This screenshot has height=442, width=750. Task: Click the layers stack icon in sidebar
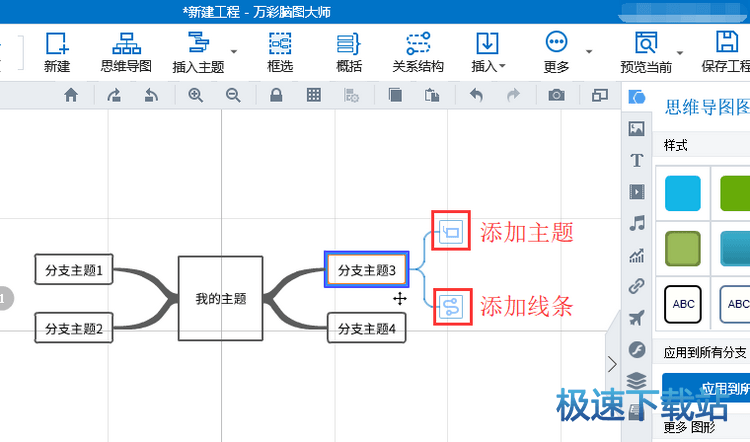637,381
